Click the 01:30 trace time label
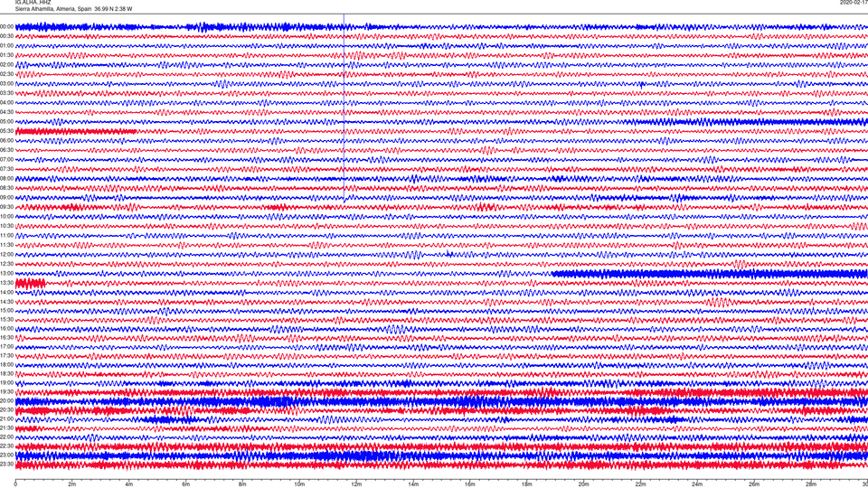The width and height of the screenshot is (868, 488). pyautogui.click(x=6, y=55)
